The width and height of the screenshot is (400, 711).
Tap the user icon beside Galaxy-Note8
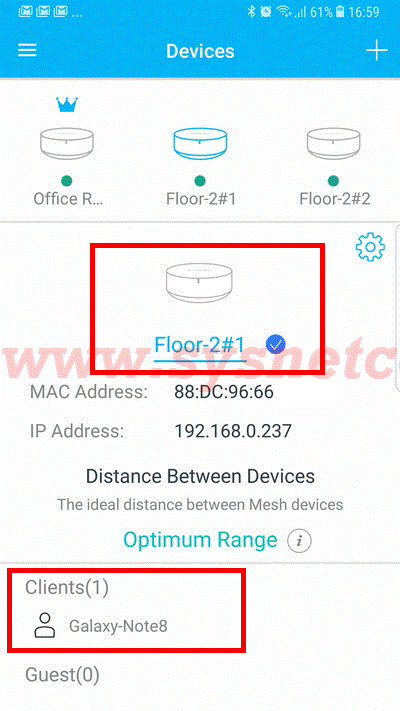45,626
